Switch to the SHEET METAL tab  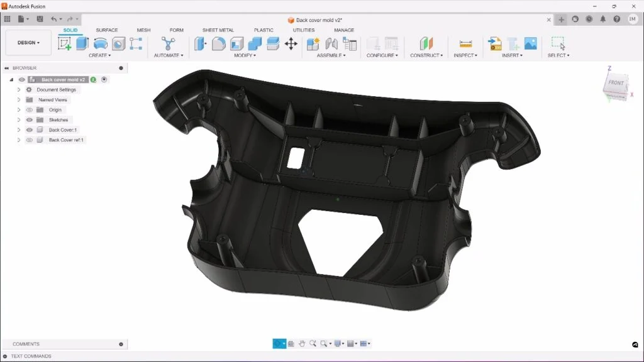click(x=218, y=30)
